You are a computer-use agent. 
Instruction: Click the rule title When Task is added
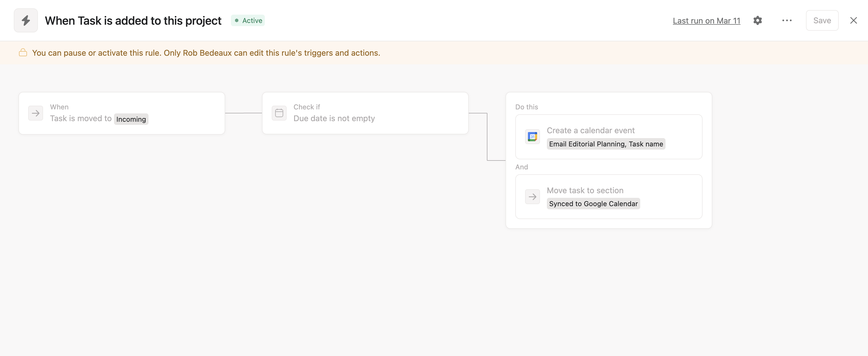(x=133, y=21)
